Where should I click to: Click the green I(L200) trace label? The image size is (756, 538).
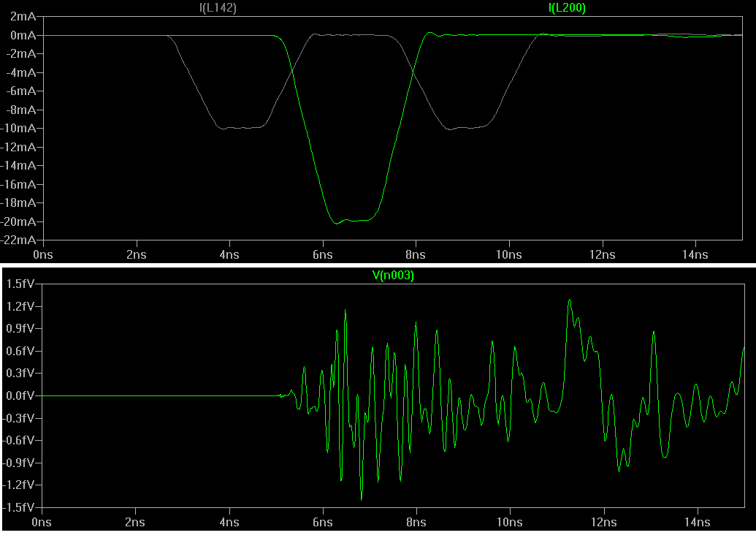tap(567, 8)
